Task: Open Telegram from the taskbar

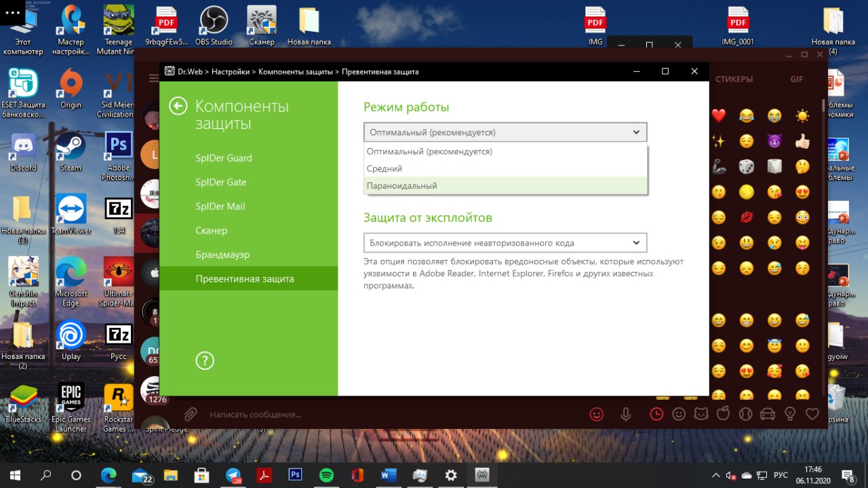Action: tap(234, 474)
